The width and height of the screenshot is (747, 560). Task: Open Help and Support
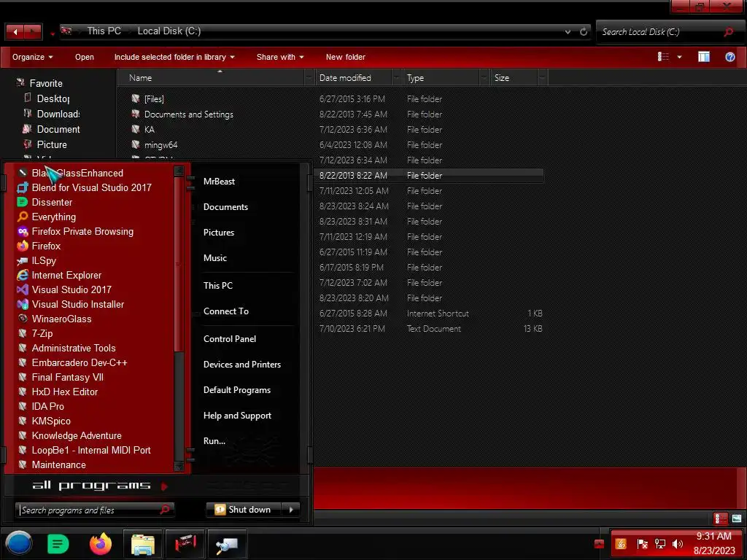pos(237,416)
